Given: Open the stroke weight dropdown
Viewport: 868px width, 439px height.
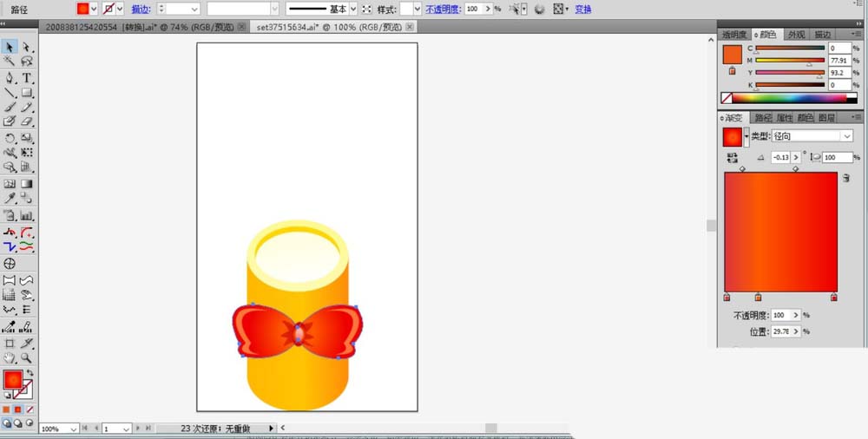Looking at the screenshot, I should click(x=194, y=9).
